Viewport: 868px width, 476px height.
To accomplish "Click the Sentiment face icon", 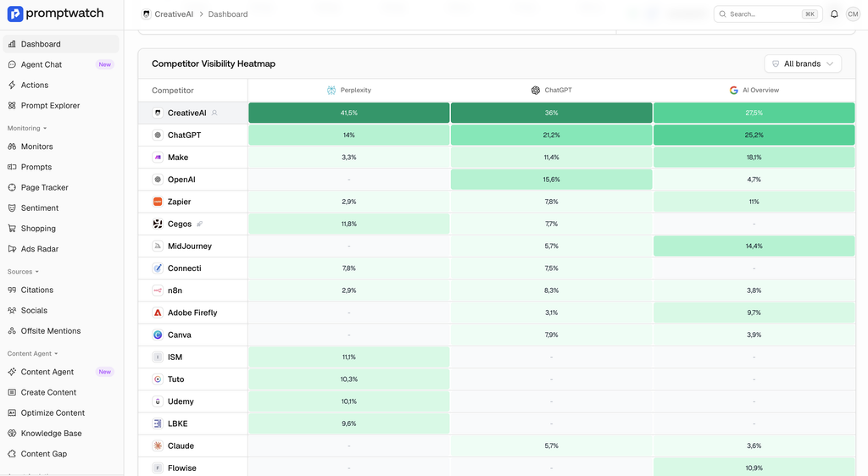I will [12, 208].
